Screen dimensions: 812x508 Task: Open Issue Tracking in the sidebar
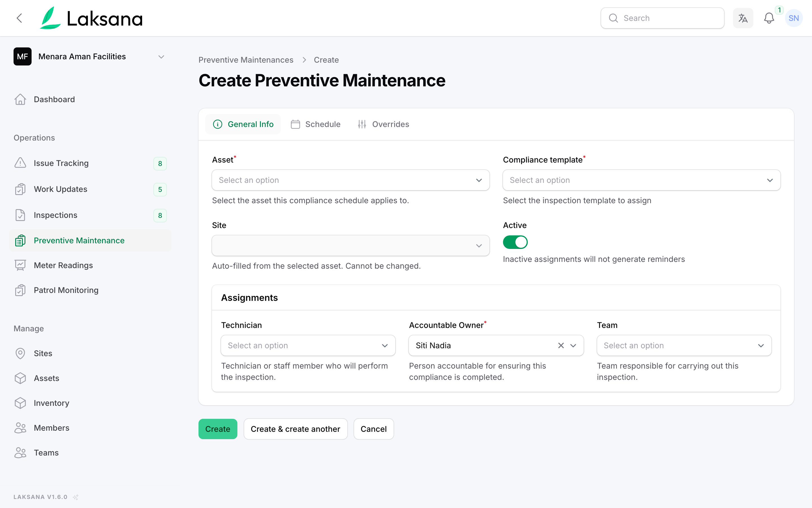pos(90,163)
